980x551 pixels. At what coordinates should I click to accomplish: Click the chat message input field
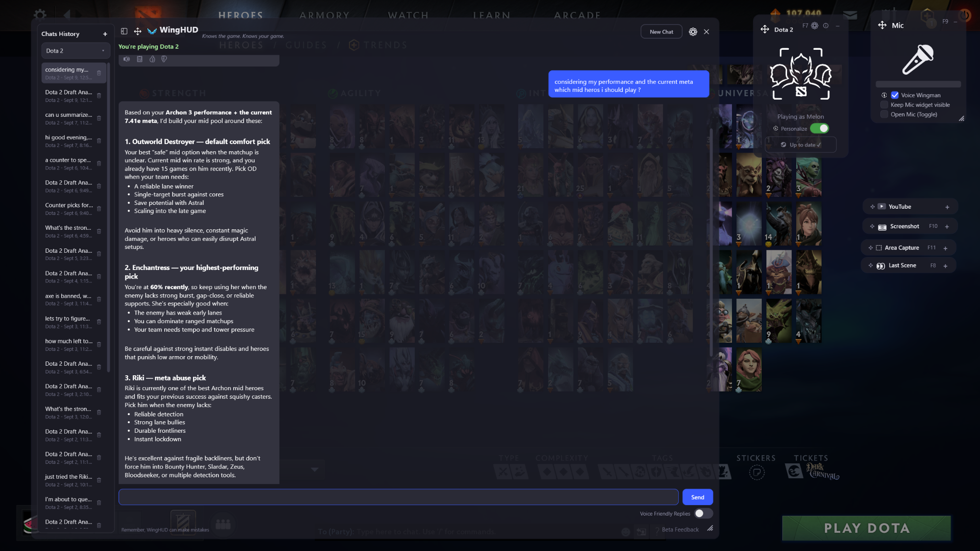tap(398, 497)
